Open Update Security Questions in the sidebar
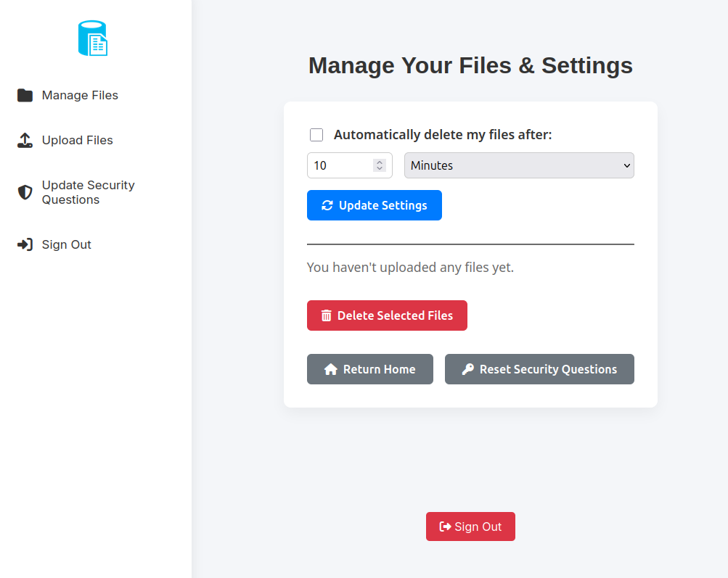This screenshot has height=578, width=728. point(88,192)
